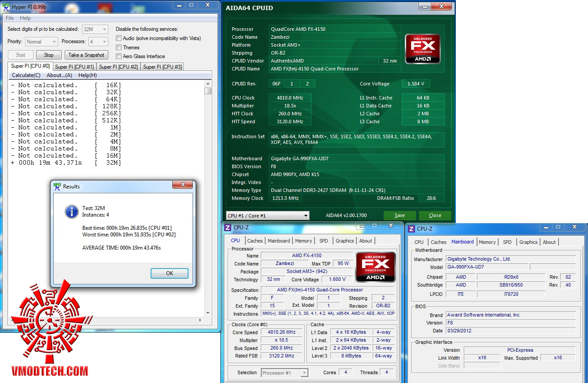Viewport: 588px width, 383px height.
Task: Click the Z icon of left CPU-Z window
Action: coord(228,228)
